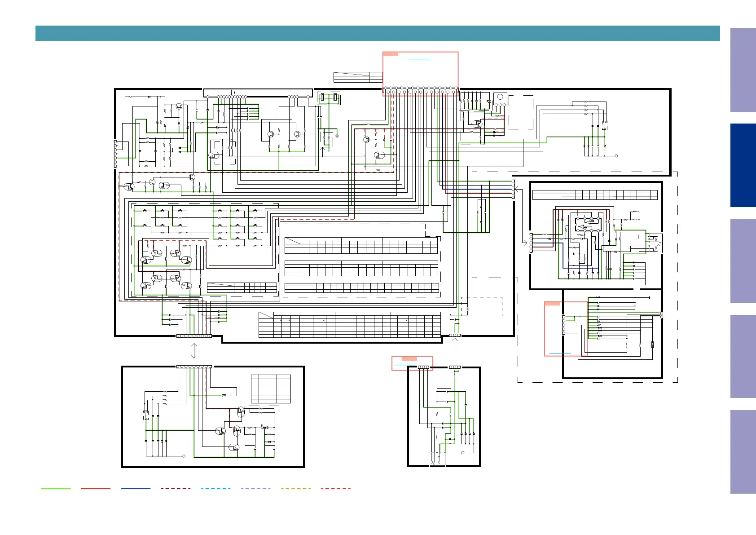Screen dimensions: 756x535
Task: Open the first lavender sidebar tab
Action: pos(743,70)
